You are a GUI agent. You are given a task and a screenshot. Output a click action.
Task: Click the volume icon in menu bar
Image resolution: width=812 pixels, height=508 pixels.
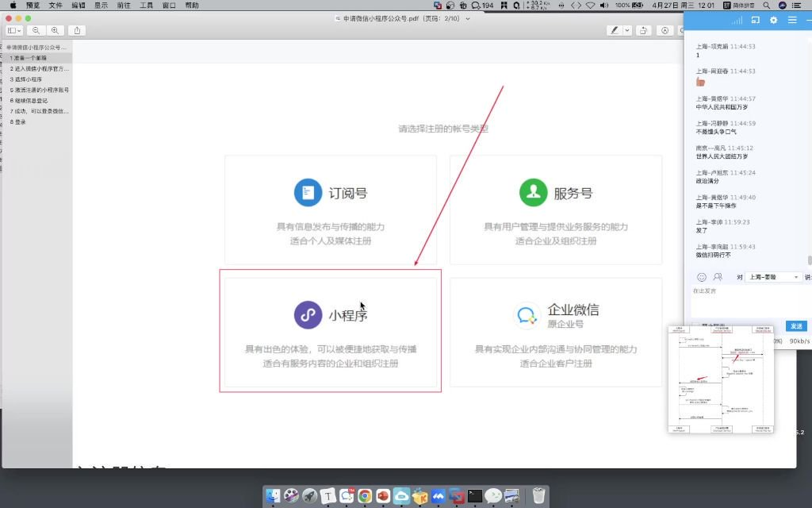603,6
